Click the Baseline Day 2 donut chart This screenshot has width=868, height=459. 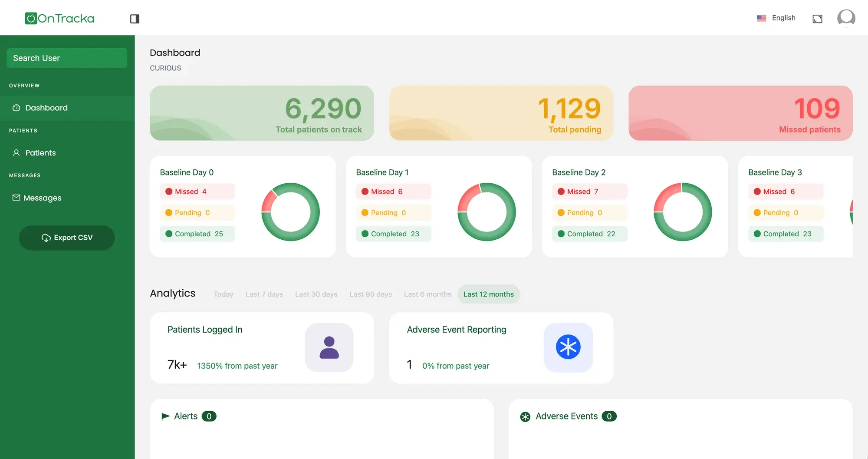pos(683,212)
